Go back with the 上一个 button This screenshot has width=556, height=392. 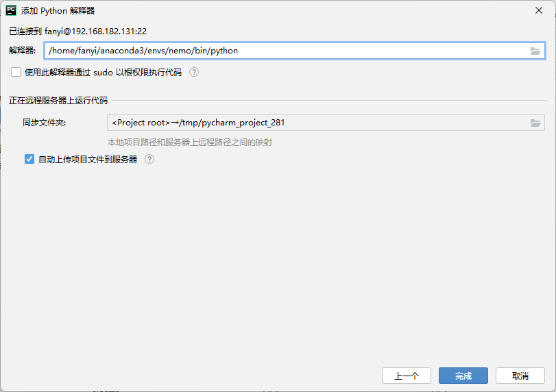pyautogui.click(x=407, y=376)
